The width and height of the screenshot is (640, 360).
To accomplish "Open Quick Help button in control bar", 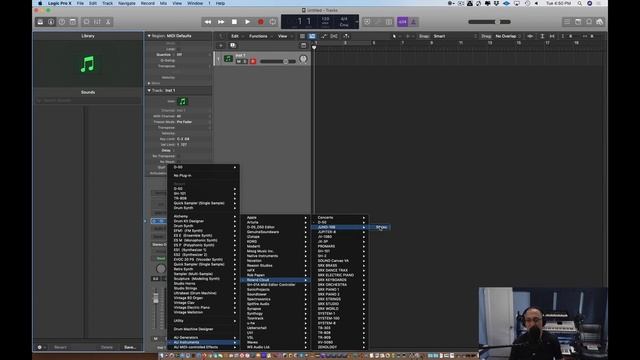I will pyautogui.click(x=62, y=22).
